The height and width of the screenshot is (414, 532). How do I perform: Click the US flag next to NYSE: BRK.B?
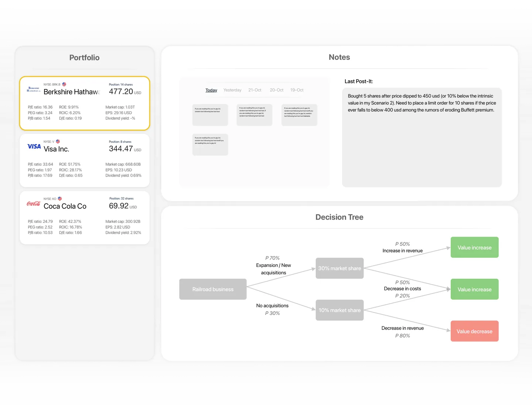pos(64,84)
